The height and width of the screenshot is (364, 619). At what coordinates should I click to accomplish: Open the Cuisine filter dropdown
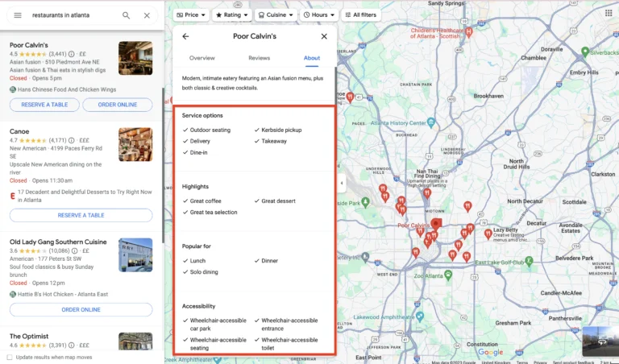tap(276, 14)
